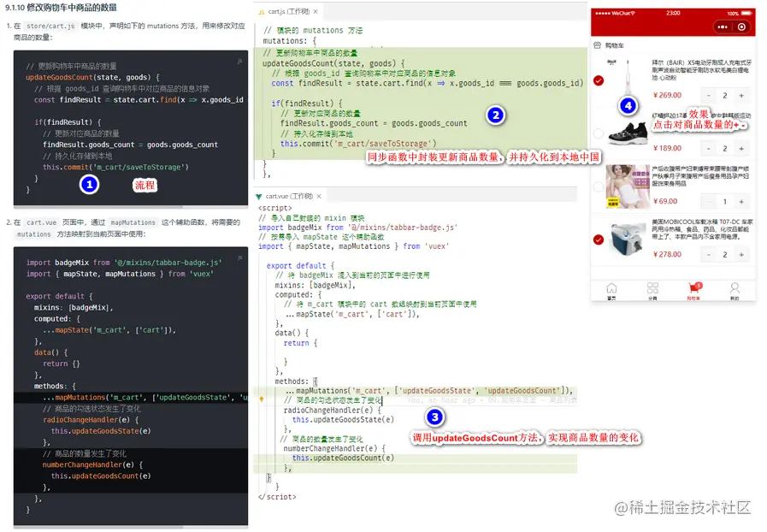767x532 pixels.
Task: Click the js language label on updateGoodsCount code block
Action: 239,61
